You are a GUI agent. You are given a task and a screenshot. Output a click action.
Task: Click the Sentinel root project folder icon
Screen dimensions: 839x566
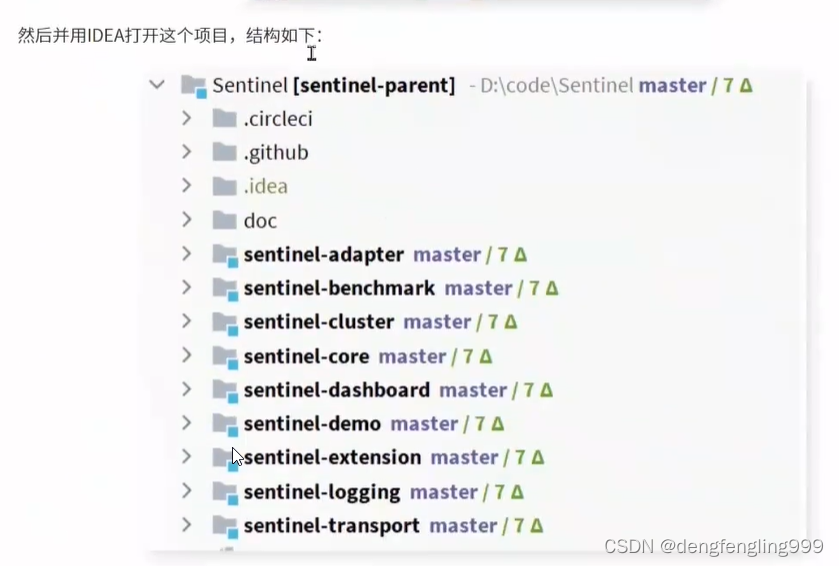point(193,86)
